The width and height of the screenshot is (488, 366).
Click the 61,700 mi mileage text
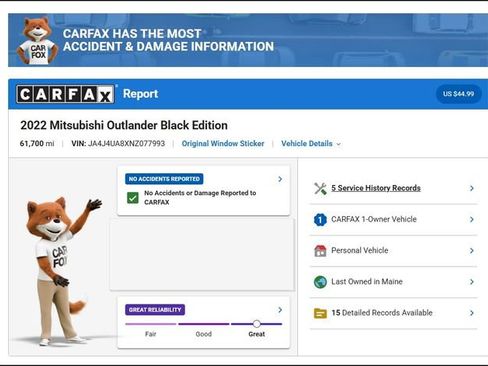[x=37, y=144]
